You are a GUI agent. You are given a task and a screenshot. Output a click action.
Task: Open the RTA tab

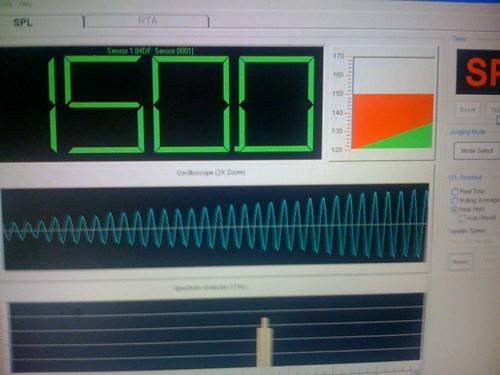(147, 21)
